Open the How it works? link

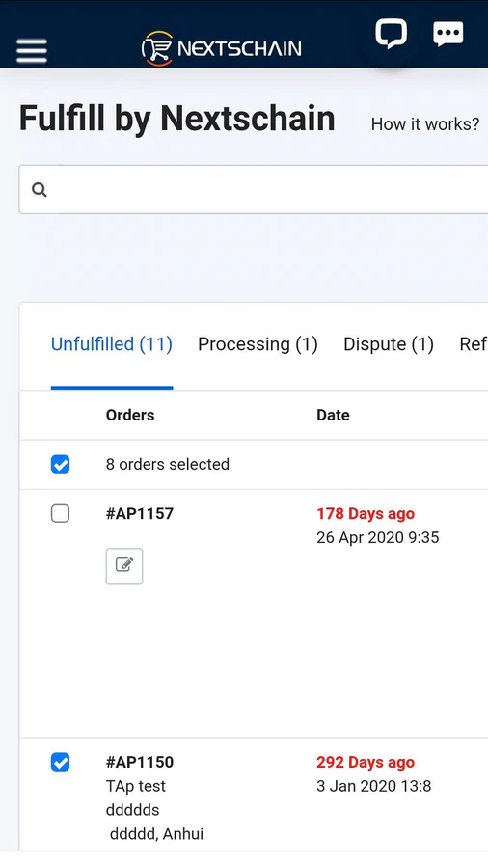coord(425,124)
